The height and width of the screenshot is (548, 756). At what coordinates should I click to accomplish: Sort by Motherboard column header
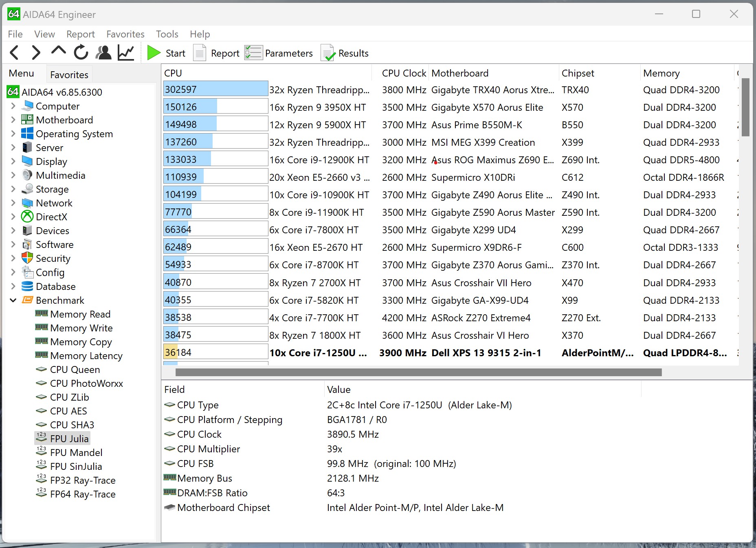[494, 73]
